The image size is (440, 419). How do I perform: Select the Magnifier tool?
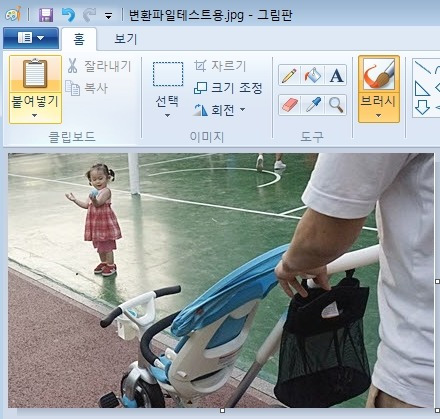336,105
